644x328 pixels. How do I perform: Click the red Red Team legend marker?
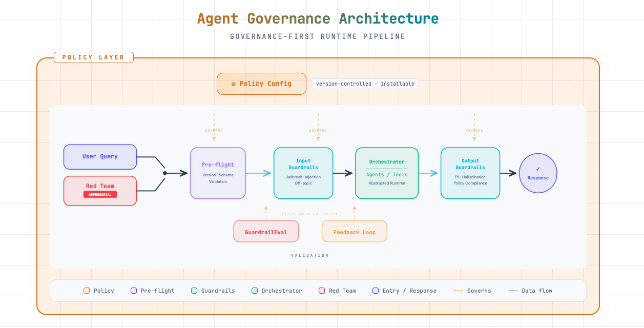pos(321,290)
